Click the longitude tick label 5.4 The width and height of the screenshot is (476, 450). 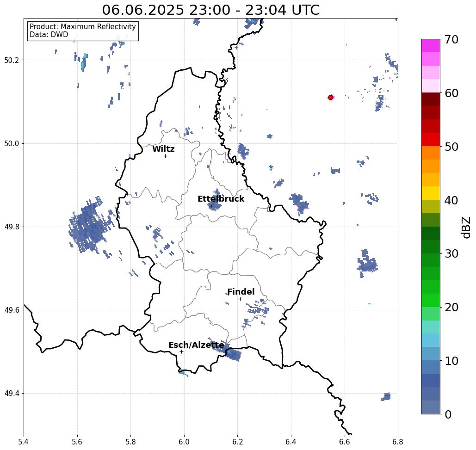click(24, 442)
